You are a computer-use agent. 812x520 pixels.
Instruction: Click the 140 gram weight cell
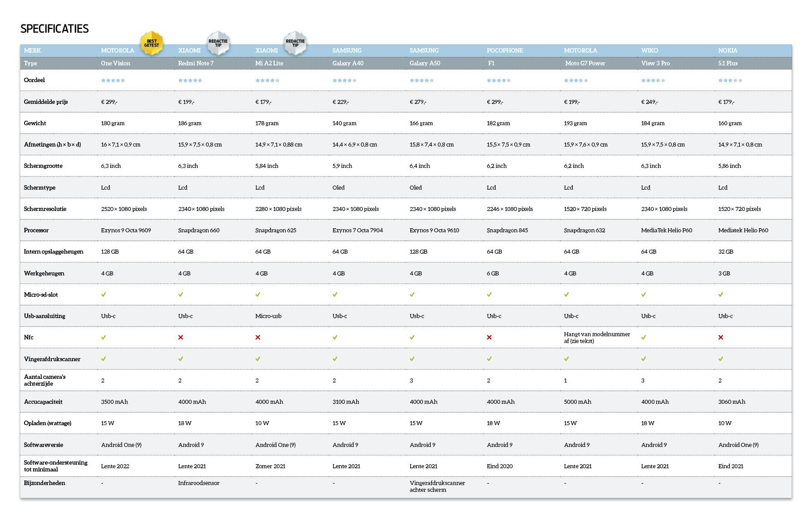click(344, 123)
